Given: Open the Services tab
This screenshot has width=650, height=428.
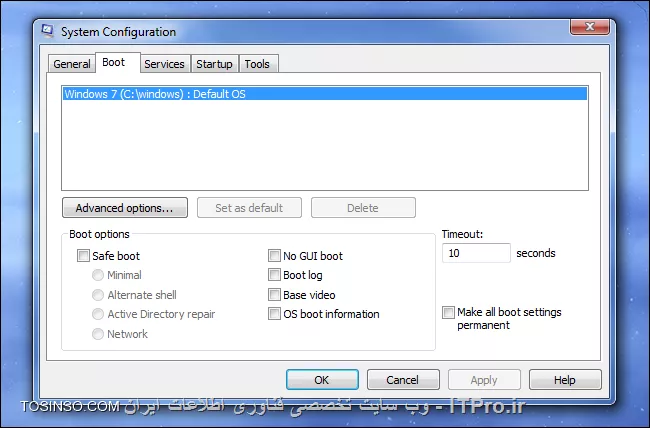Looking at the screenshot, I should 165,64.
